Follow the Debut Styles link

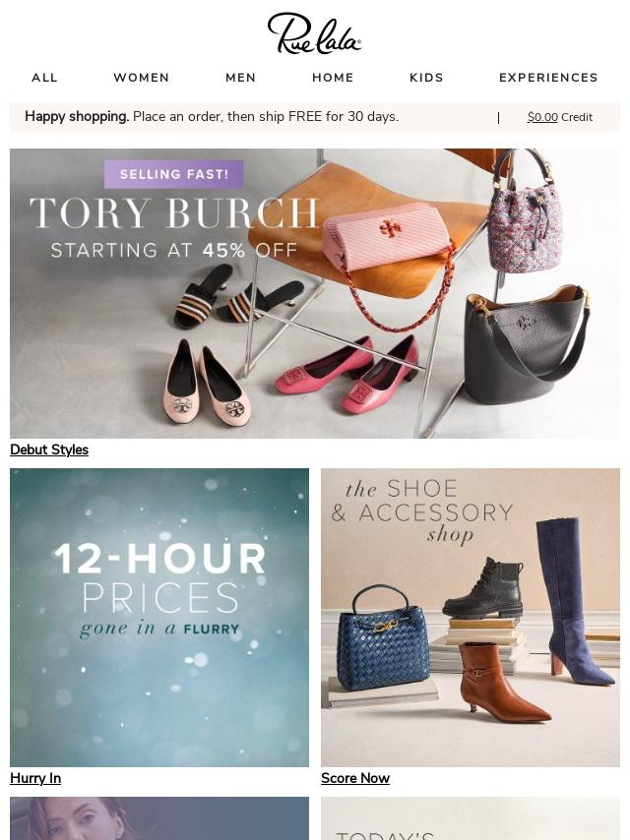(49, 450)
